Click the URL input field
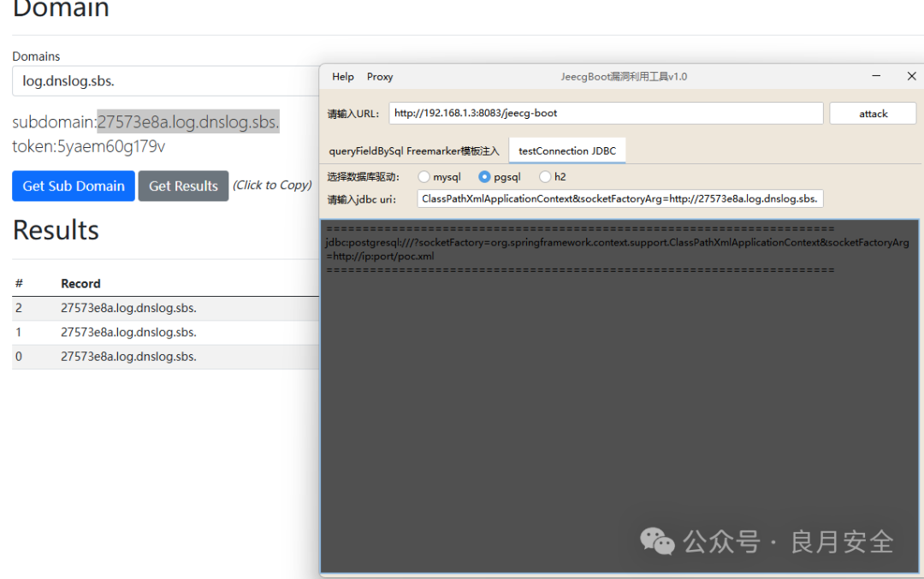 (606, 113)
